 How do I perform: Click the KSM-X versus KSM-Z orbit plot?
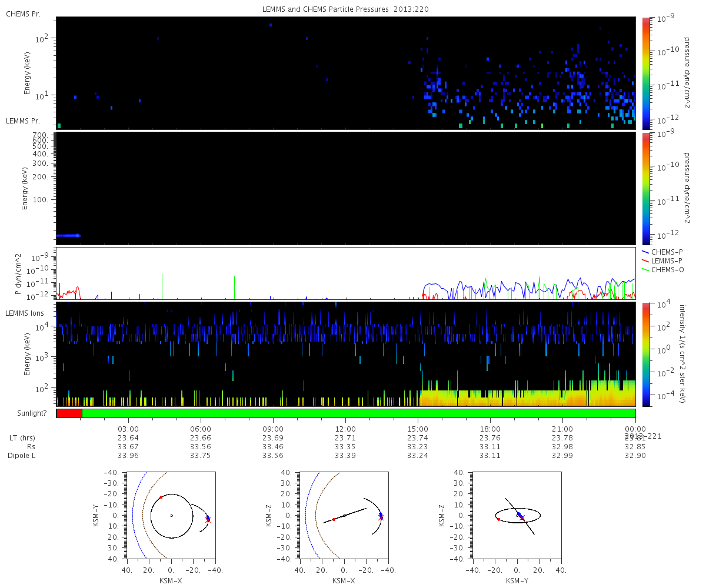tap(344, 515)
